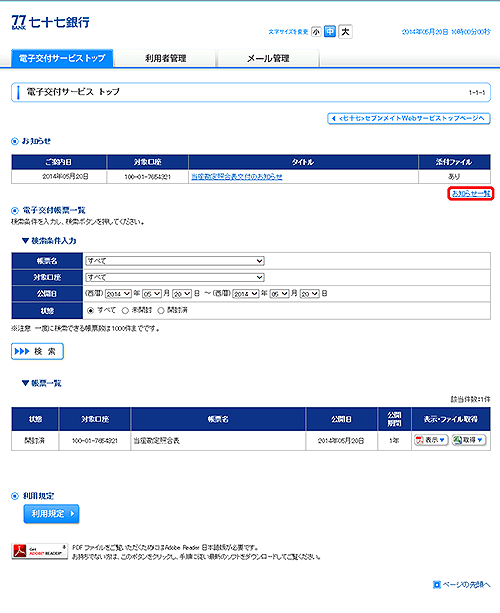Open the 当座勘定照合表交付のお知らせ notice link

click(x=237, y=177)
